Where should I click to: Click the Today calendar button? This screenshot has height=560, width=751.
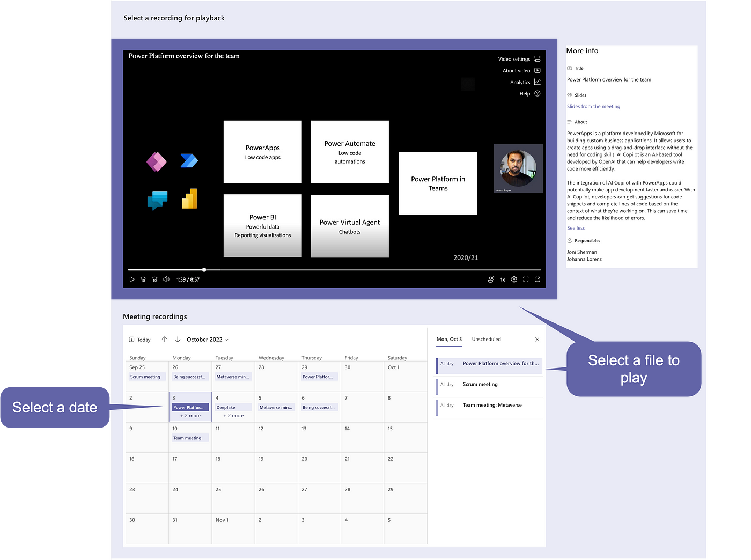(139, 340)
